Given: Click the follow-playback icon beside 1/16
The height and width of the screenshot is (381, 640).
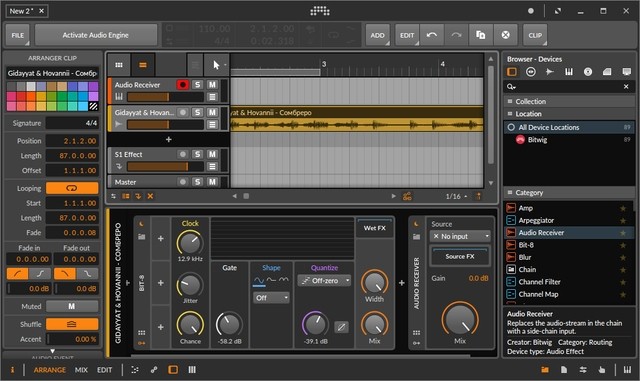Looking at the screenshot, I should click(x=478, y=196).
